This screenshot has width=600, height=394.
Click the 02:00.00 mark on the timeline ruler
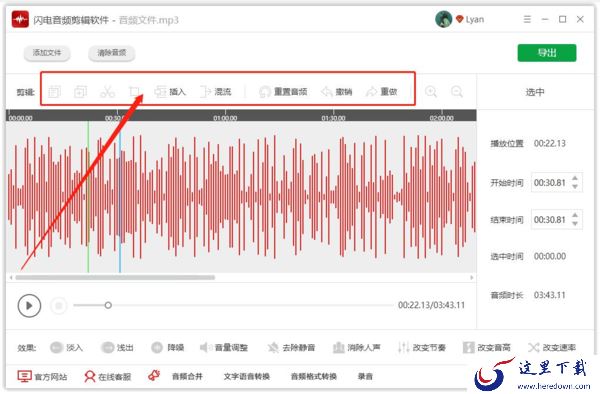click(x=442, y=118)
